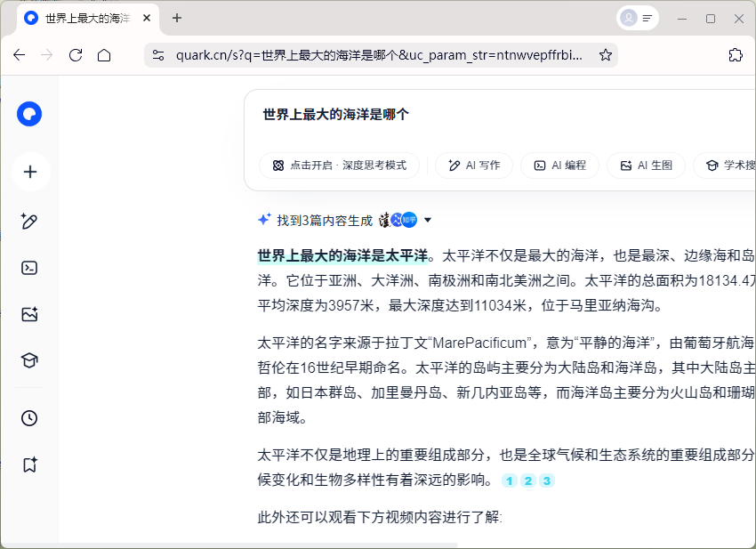Image resolution: width=756 pixels, height=549 pixels.
Task: Select the AI 生图 option
Action: 646,166
